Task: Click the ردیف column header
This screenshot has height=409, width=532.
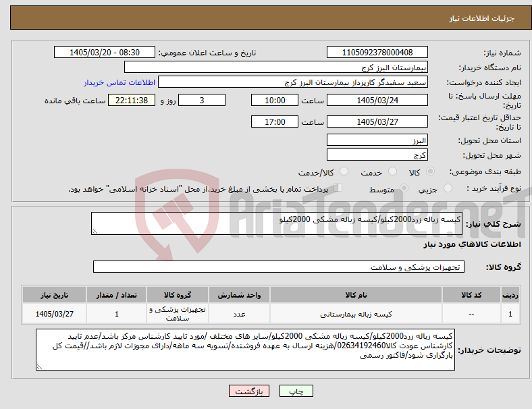Action: tap(510, 295)
